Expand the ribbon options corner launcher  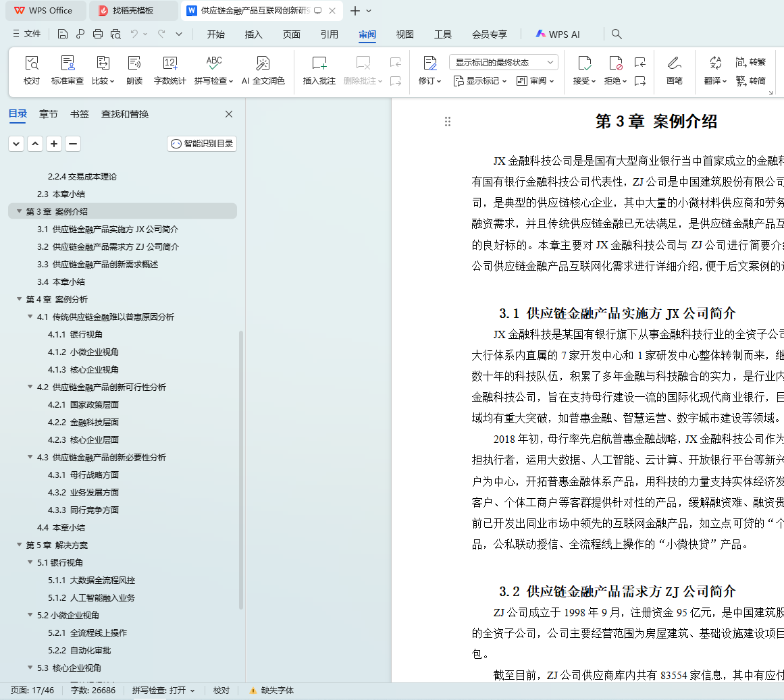click(x=770, y=92)
